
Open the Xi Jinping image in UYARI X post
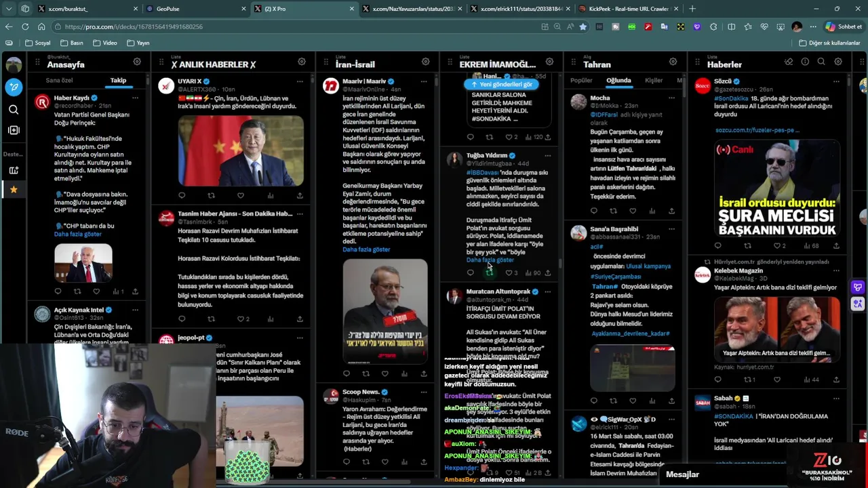coord(241,150)
